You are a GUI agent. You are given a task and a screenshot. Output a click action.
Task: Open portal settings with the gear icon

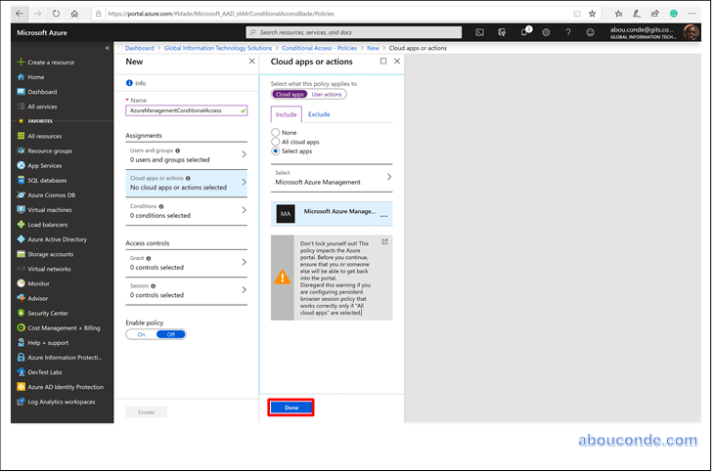[547, 32]
